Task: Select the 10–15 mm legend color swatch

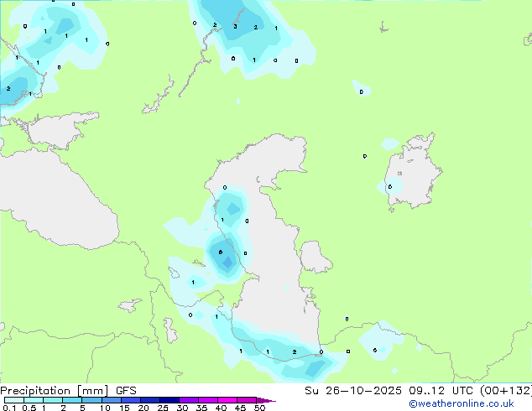Action: click(112, 400)
